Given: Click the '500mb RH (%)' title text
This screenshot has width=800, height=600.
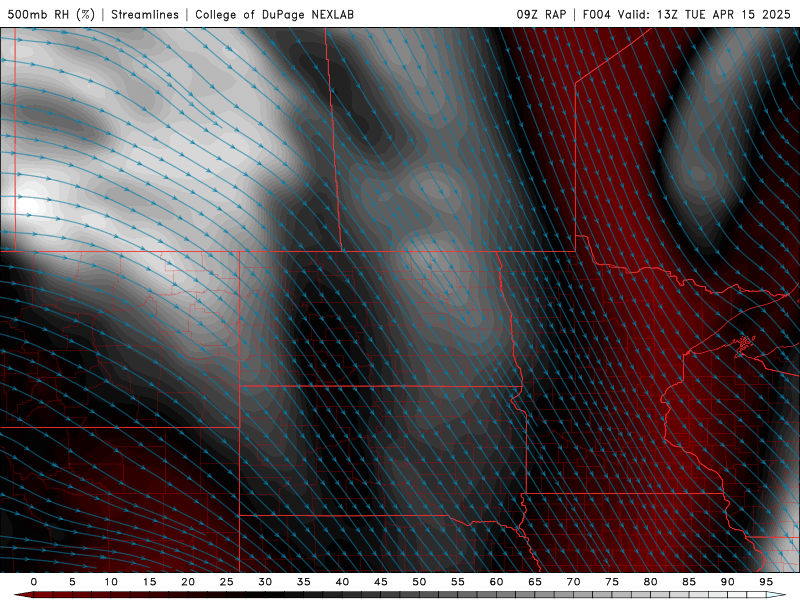Looking at the screenshot, I should pyautogui.click(x=51, y=14).
